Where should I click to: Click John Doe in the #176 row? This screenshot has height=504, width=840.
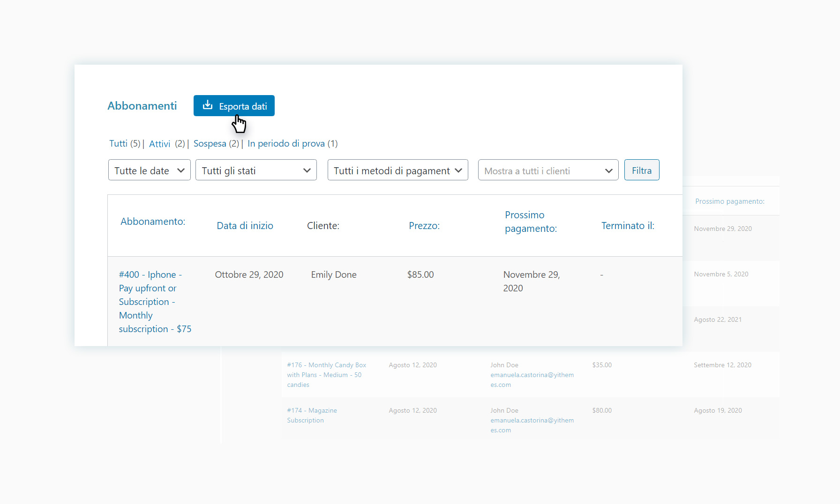pyautogui.click(x=504, y=365)
